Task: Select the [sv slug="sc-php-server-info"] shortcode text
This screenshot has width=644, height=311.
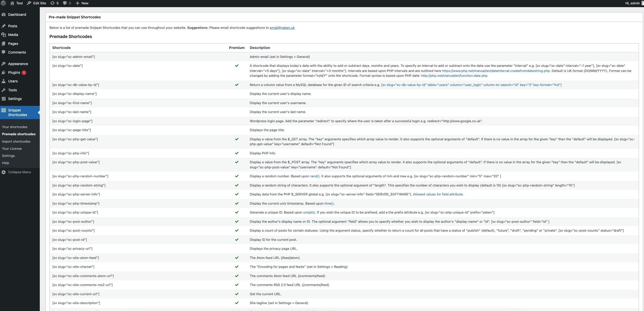Action: click(76, 194)
